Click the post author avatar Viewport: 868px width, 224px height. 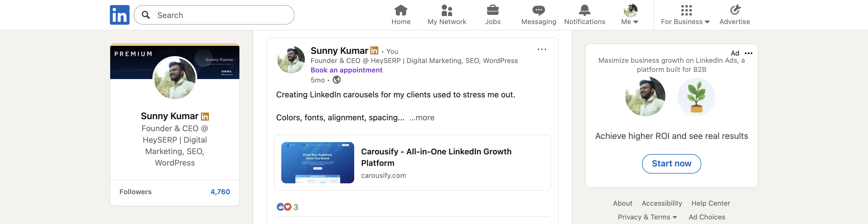pos(291,60)
